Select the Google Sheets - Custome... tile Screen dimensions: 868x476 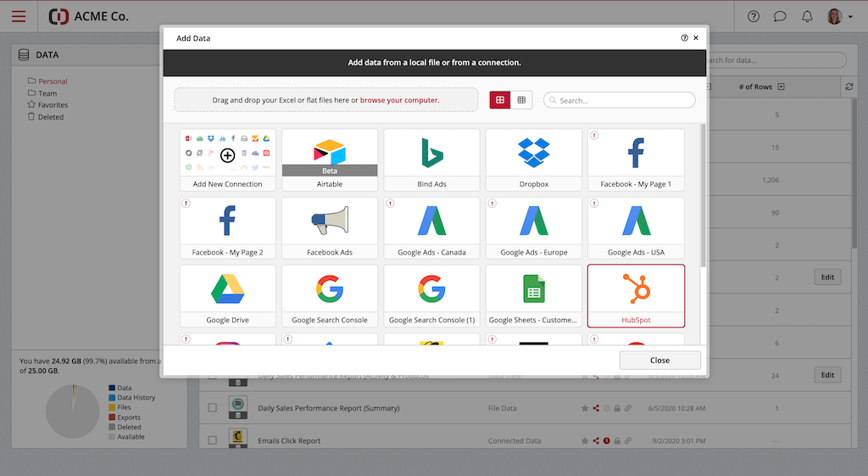click(534, 296)
